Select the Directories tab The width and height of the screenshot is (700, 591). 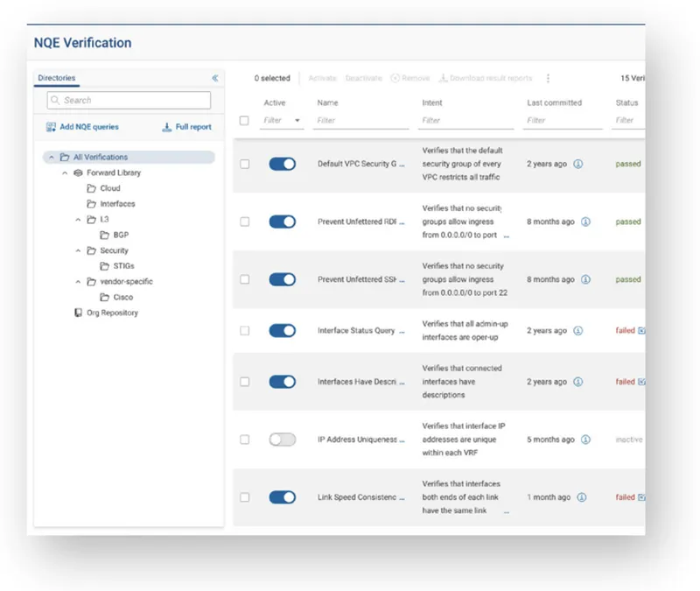[x=56, y=77]
